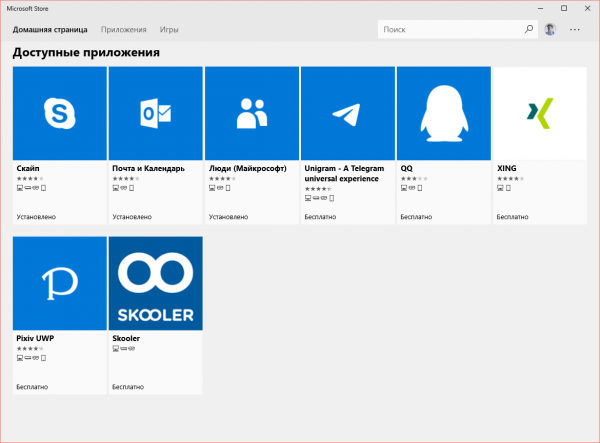Click the search magnifier icon
Viewport: 600px width, 443px height.
click(529, 30)
